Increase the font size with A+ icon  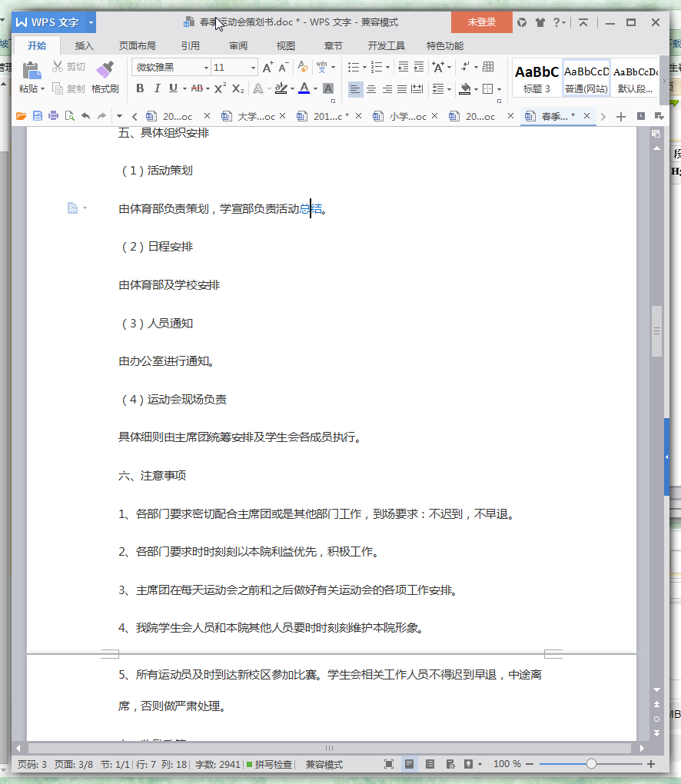(x=268, y=67)
